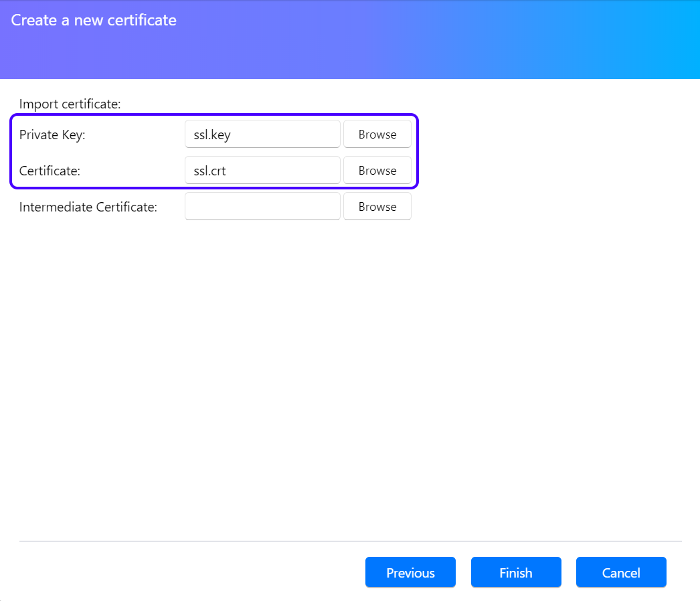Browse for the Intermediate Certificate file
This screenshot has height=601, width=700.
(377, 206)
